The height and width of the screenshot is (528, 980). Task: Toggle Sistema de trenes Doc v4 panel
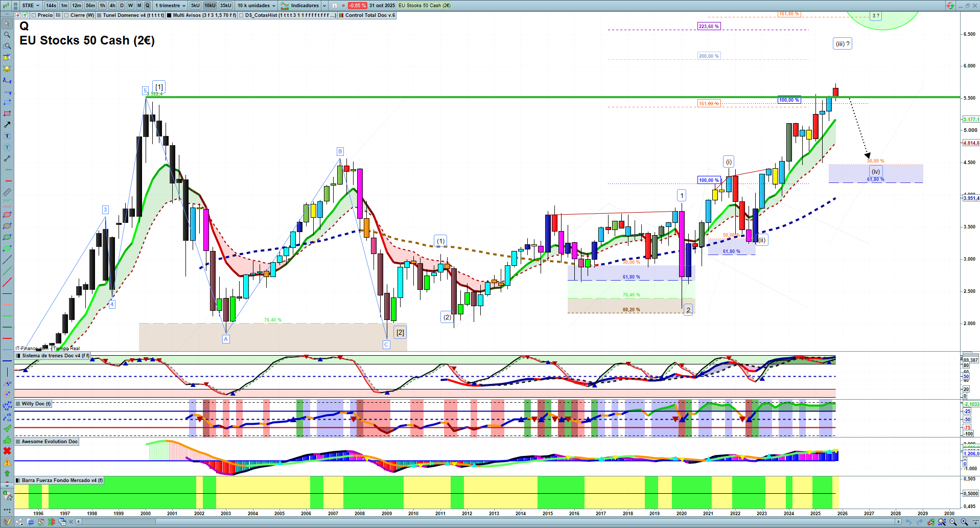coord(18,356)
